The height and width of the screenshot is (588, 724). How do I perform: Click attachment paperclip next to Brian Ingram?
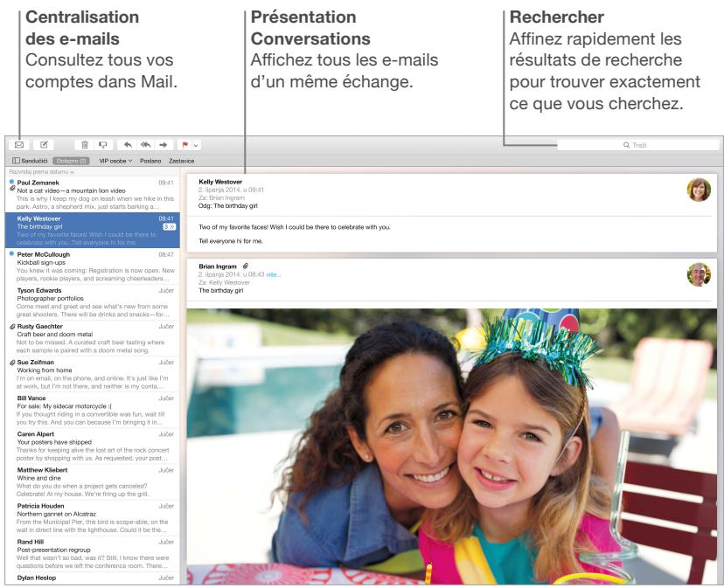246,266
